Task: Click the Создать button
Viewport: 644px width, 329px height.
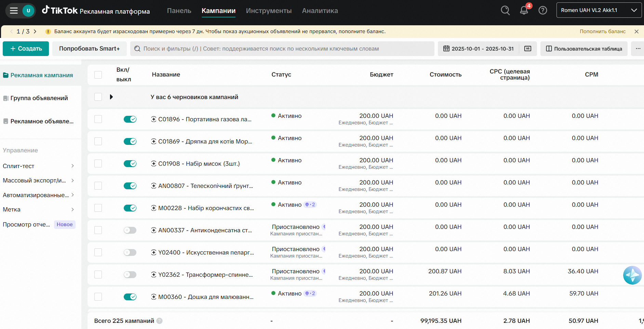Action: point(26,49)
